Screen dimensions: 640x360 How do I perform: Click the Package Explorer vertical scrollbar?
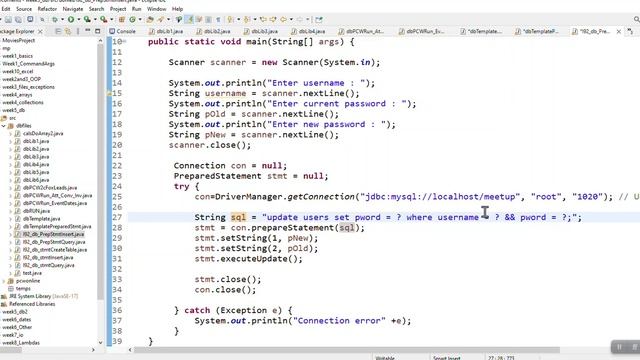pyautogui.click(x=100, y=171)
